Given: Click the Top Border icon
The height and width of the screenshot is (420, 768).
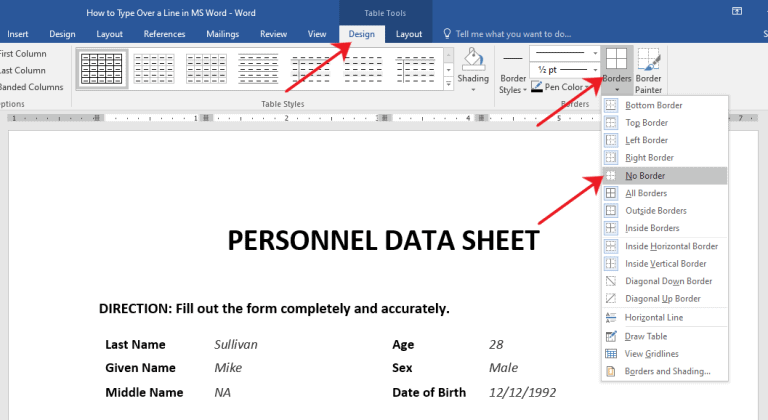Looking at the screenshot, I should [611, 123].
